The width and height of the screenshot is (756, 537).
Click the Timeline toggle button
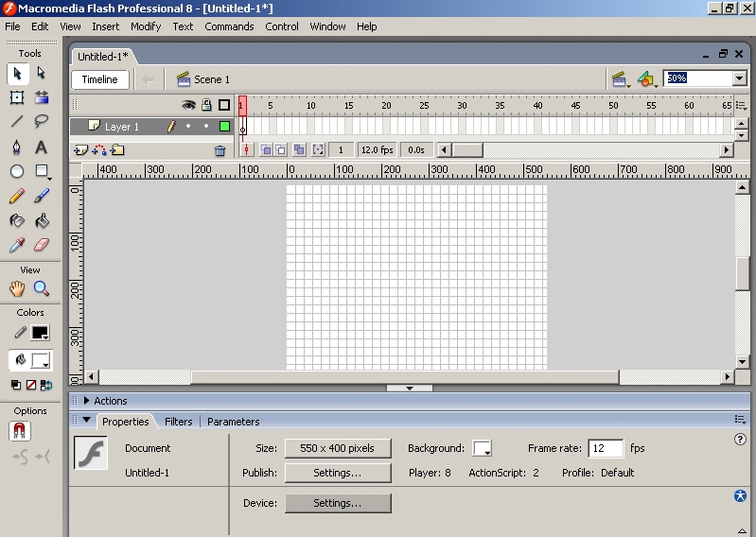click(99, 79)
